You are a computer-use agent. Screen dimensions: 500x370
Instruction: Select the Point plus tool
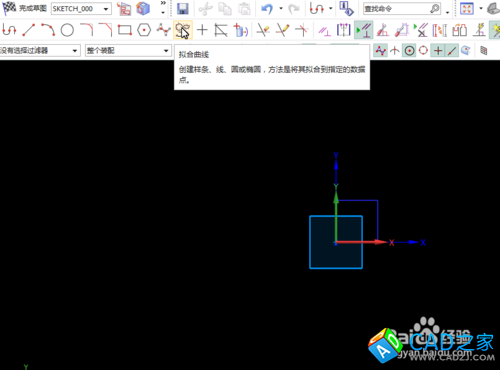pos(202,30)
